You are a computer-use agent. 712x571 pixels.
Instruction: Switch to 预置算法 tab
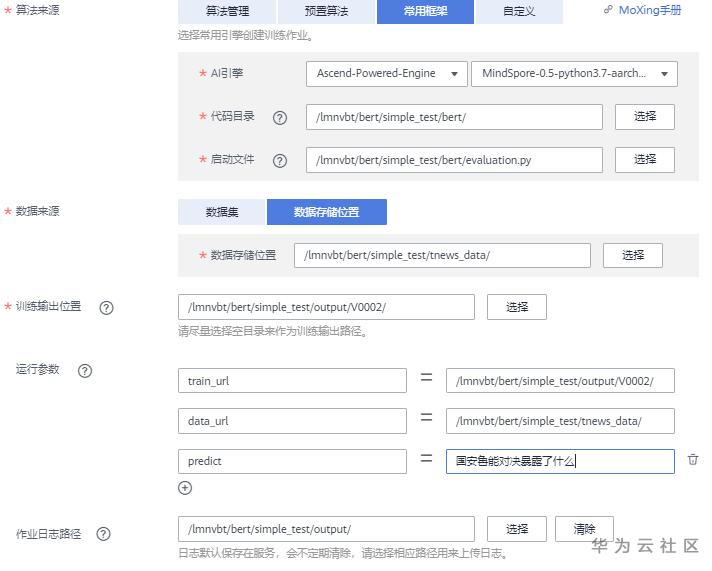327,12
